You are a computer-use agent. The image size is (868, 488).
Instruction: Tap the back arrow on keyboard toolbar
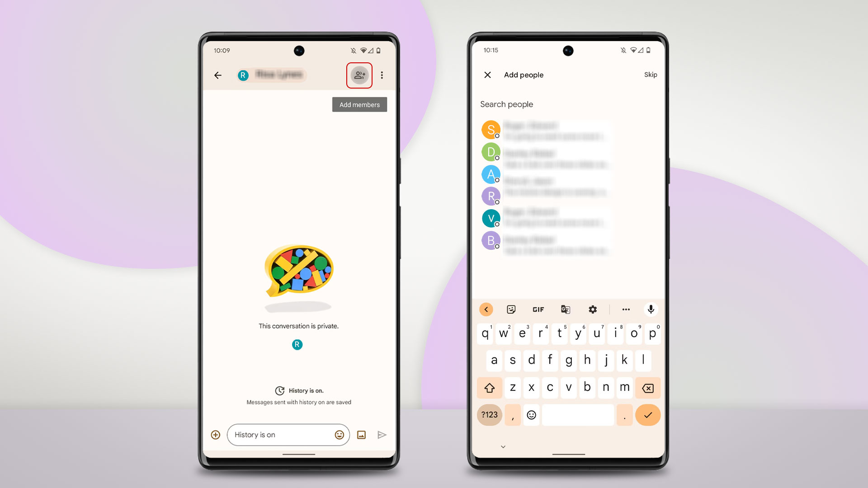pos(487,309)
